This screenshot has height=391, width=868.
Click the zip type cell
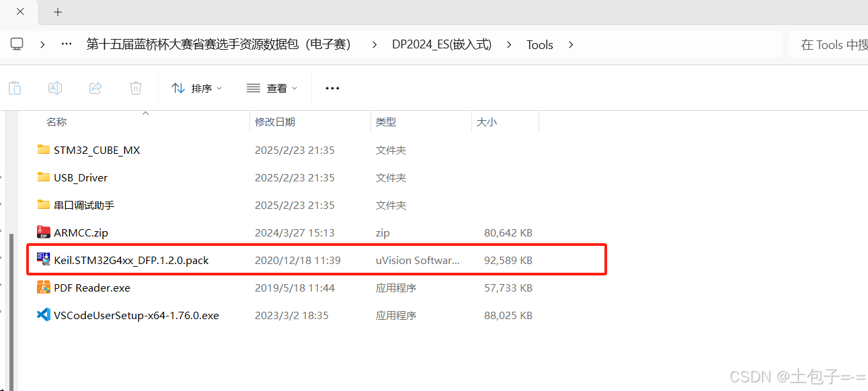383,232
